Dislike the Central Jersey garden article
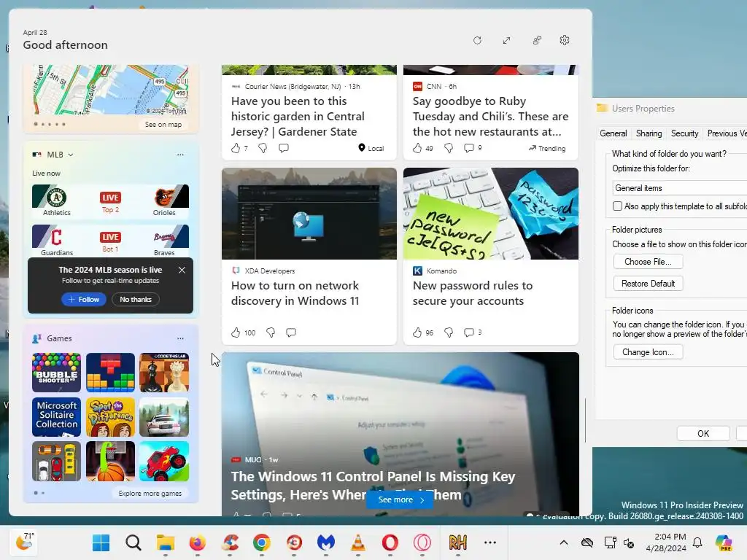The width and height of the screenshot is (747, 560). click(263, 148)
